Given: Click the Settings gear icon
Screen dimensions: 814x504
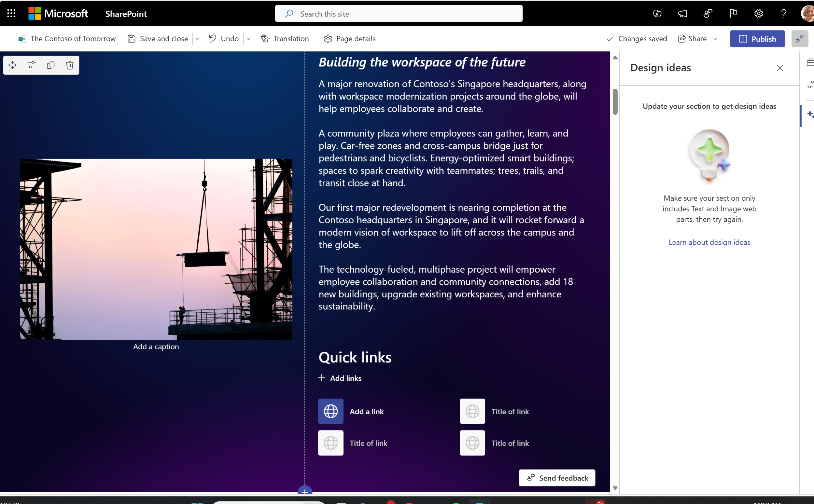Looking at the screenshot, I should 759,13.
